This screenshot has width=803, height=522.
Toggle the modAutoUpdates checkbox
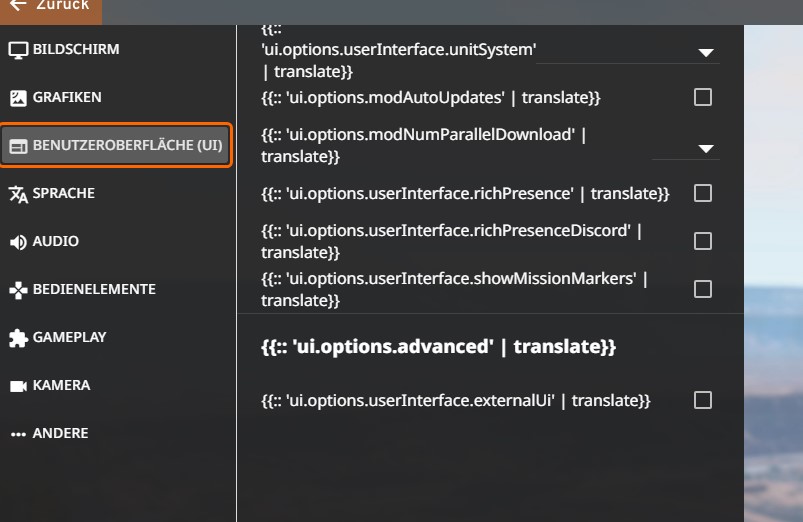703,97
